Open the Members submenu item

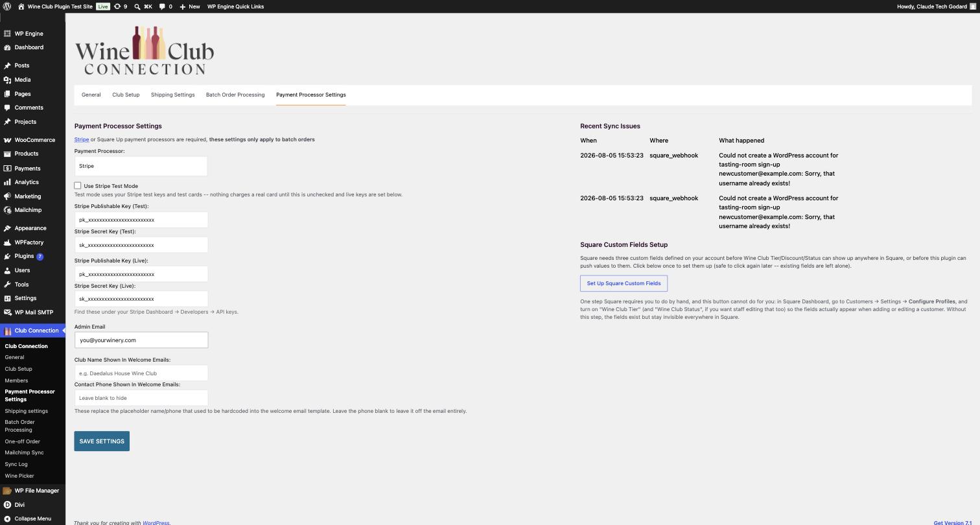tap(16, 380)
